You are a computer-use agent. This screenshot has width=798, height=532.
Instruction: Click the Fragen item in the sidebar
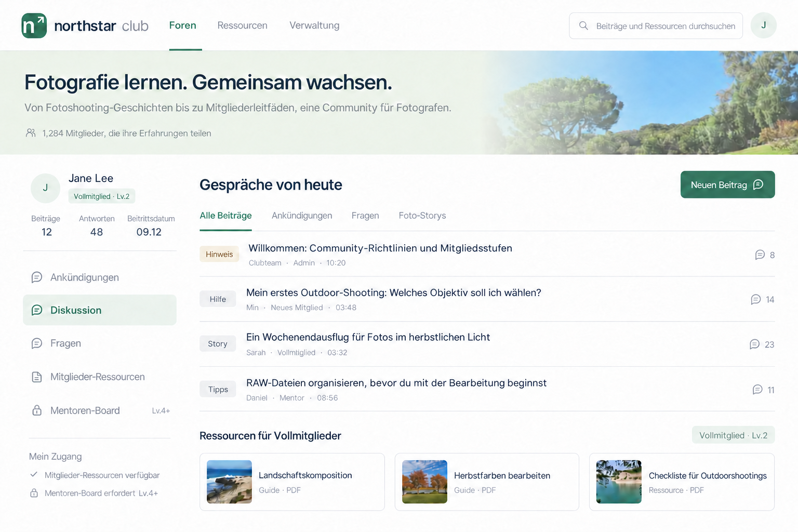click(x=100, y=343)
